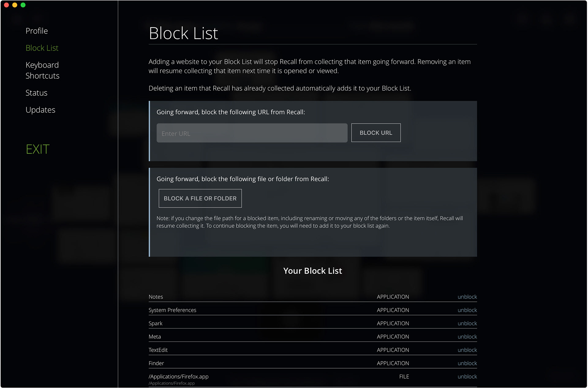Unblock the TextEdit application

[x=467, y=350]
